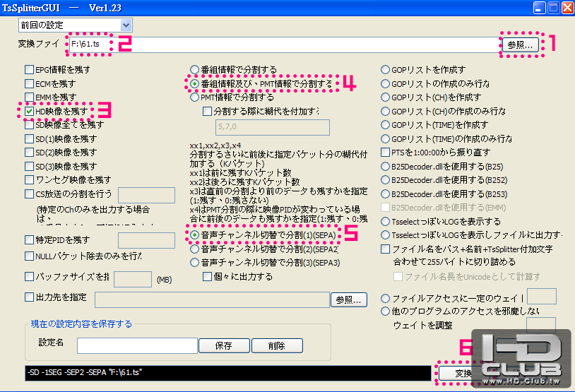575x392 pixels.
Task: Click the black command-line parameter text box
Action: [x=228, y=373]
